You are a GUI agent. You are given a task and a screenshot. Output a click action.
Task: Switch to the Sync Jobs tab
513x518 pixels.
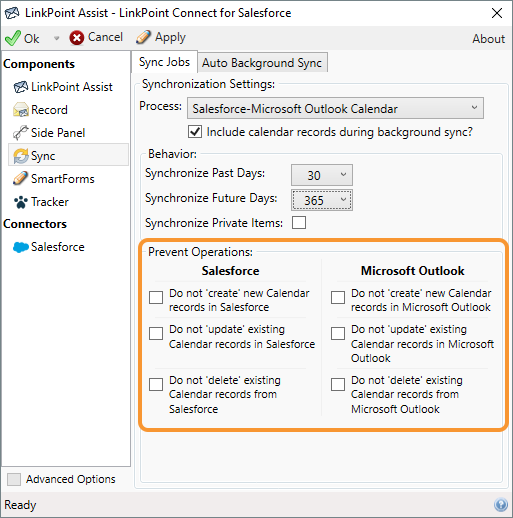tap(164, 62)
